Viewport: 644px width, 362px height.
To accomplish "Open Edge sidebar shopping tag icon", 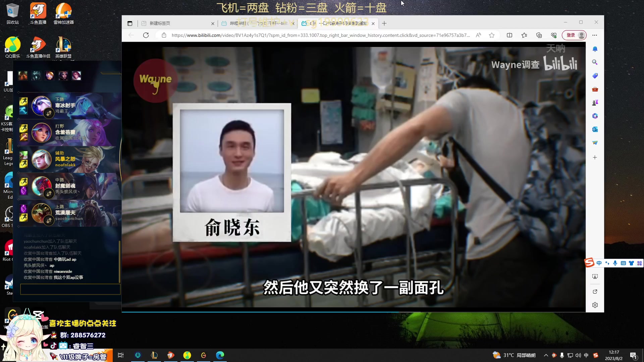I will [x=595, y=76].
